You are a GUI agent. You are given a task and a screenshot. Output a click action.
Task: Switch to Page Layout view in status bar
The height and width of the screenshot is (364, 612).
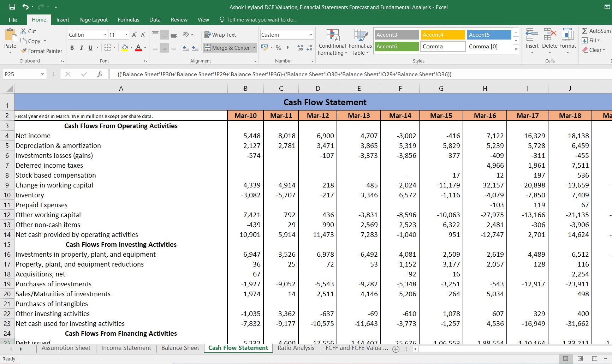pyautogui.click(x=580, y=359)
